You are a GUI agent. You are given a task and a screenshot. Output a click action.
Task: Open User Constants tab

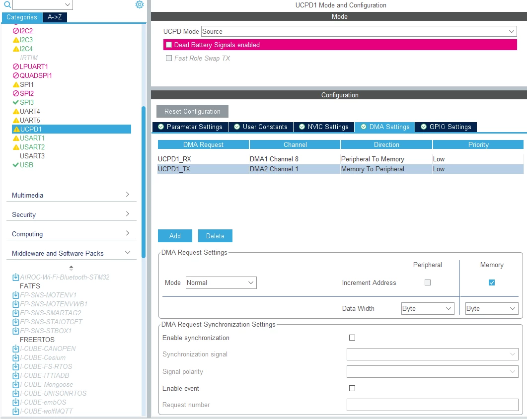(261, 127)
